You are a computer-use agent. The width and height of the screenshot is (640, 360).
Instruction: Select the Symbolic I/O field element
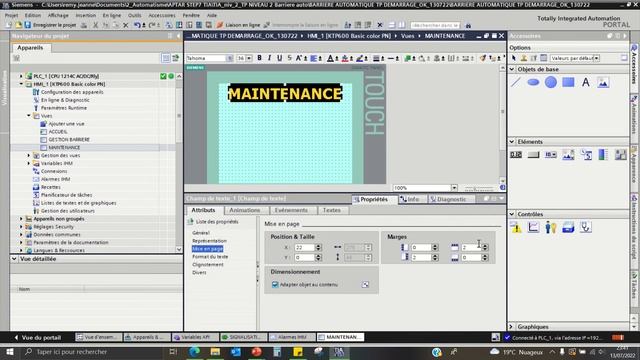(551, 155)
